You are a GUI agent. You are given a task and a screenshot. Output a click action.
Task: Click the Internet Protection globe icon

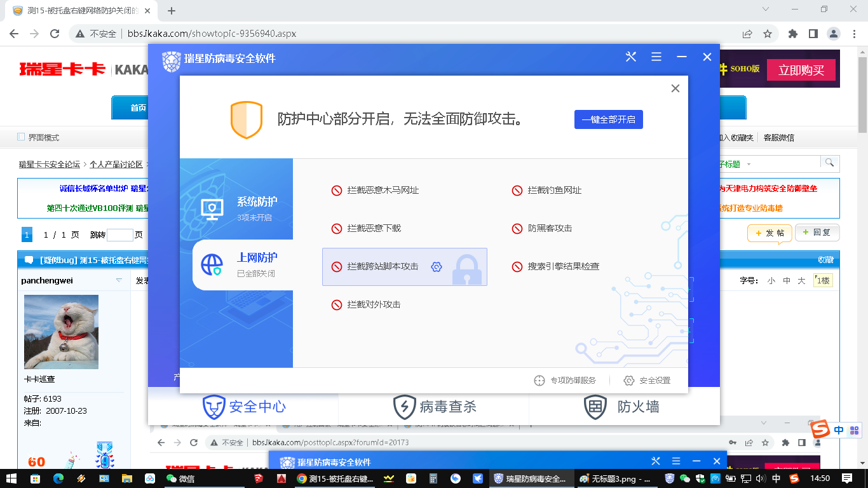point(212,264)
